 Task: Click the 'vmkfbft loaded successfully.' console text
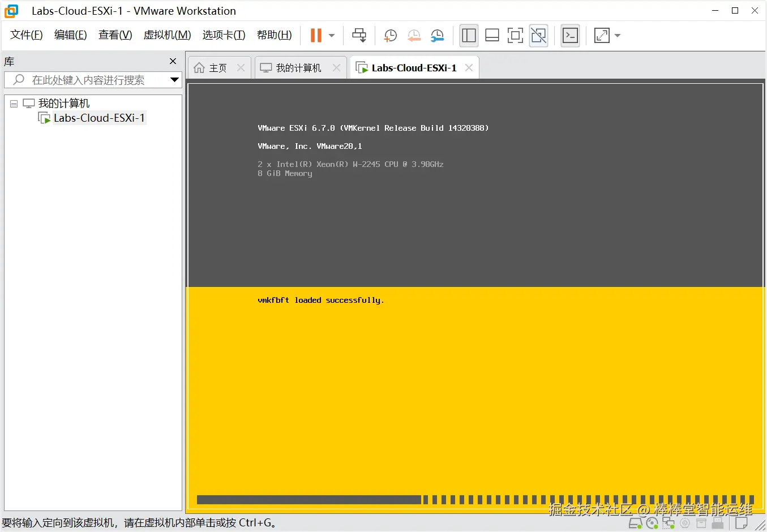(321, 300)
